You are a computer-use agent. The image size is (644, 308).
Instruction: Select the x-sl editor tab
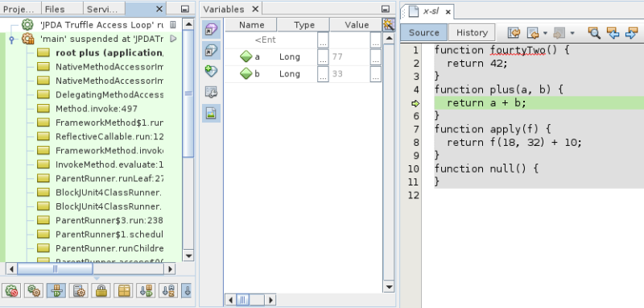(431, 11)
